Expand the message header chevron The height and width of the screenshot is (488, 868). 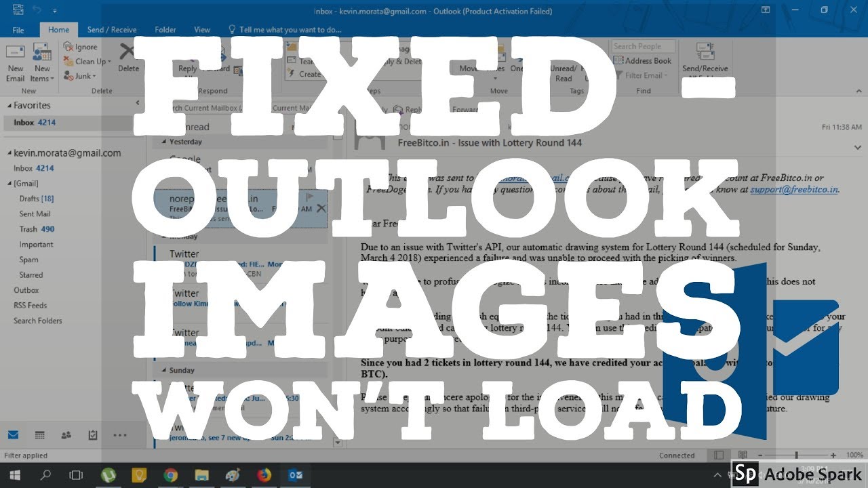pyautogui.click(x=858, y=148)
